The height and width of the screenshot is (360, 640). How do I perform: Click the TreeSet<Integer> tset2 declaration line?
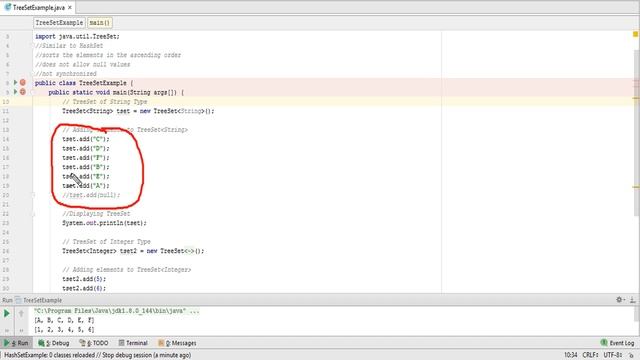133,251
